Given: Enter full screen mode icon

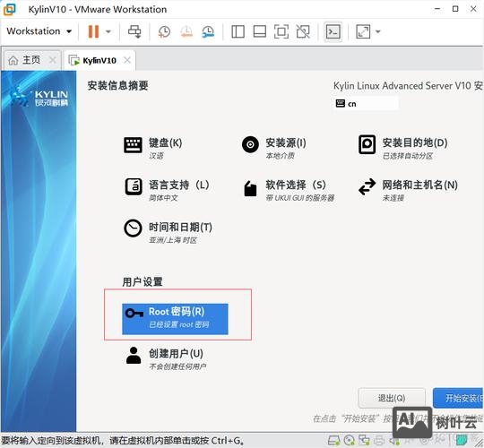Looking at the screenshot, I should point(281,31).
